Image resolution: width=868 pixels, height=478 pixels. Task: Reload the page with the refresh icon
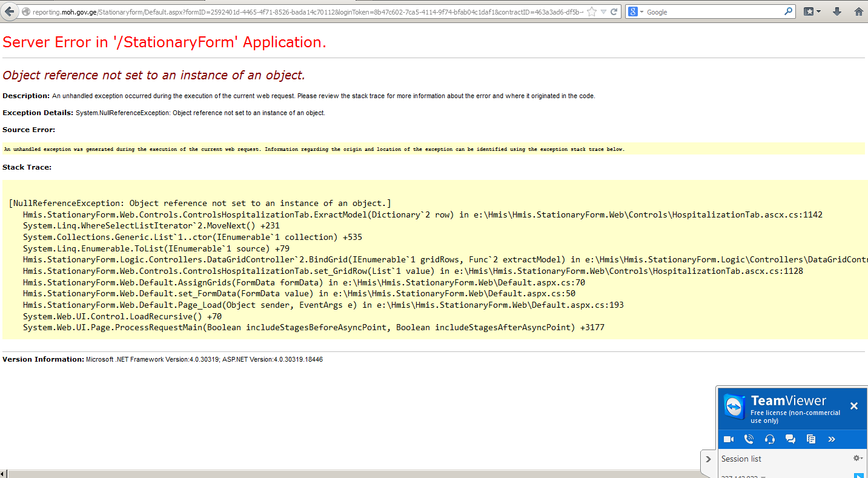pos(614,12)
